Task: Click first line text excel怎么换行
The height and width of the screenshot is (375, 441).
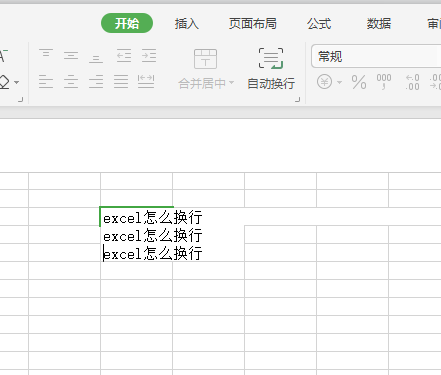Action: click(153, 218)
